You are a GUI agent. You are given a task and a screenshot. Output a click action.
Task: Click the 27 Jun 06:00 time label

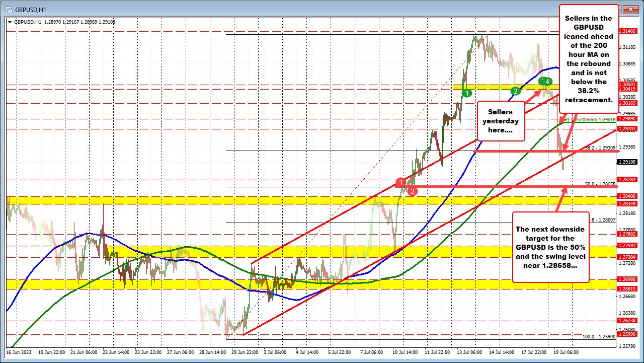(181, 352)
